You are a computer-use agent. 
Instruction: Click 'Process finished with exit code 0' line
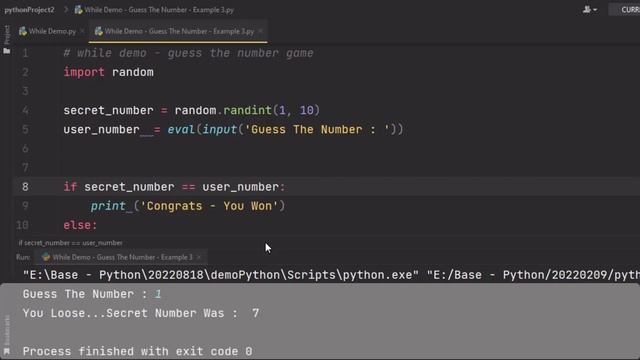[x=138, y=351]
